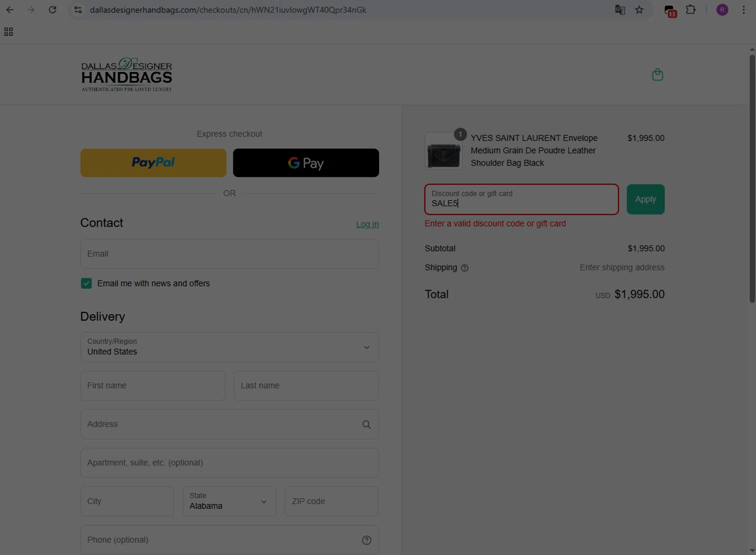Go forward in browser history
This screenshot has height=555, width=756.
(x=31, y=10)
